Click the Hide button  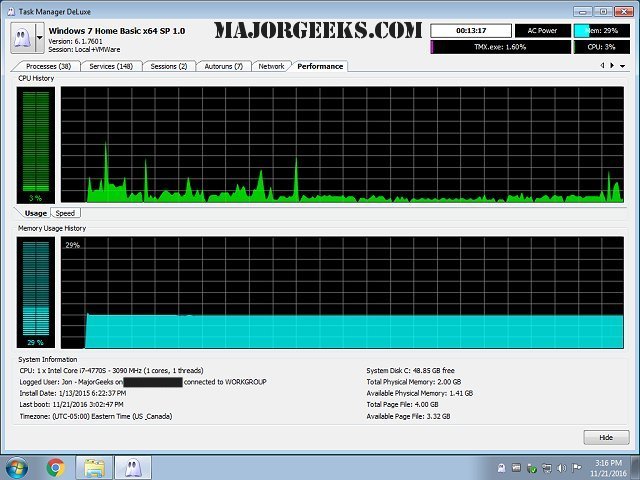click(x=606, y=438)
